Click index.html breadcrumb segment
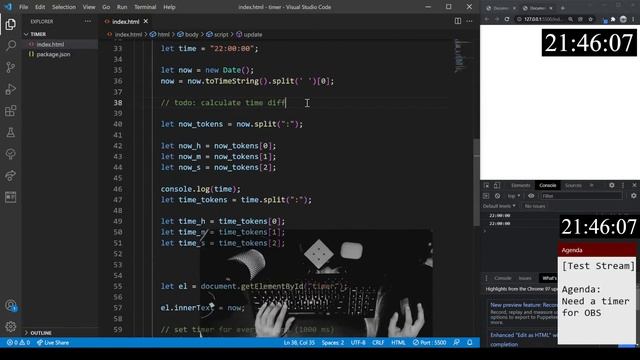640x360 pixels. pyautogui.click(x=124, y=35)
